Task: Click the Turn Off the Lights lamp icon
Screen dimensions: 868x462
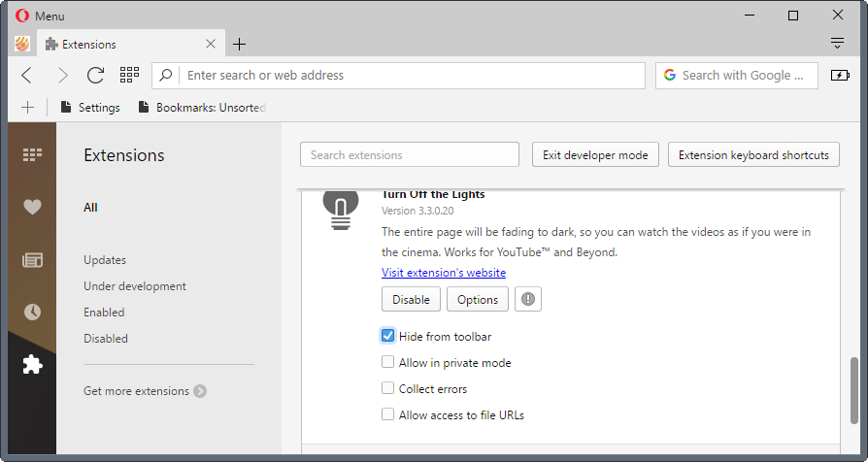Action: click(x=341, y=211)
